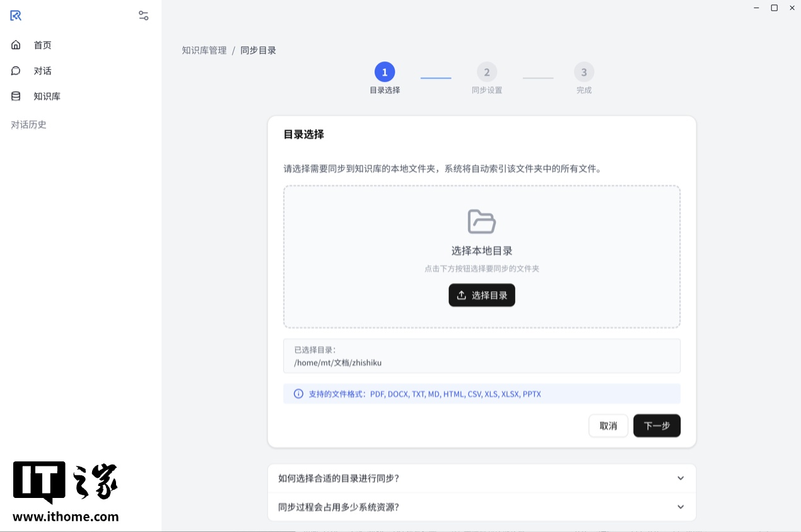Image resolution: width=801 pixels, height=532 pixels.
Task: Click the 下一步 button
Action: tap(657, 425)
